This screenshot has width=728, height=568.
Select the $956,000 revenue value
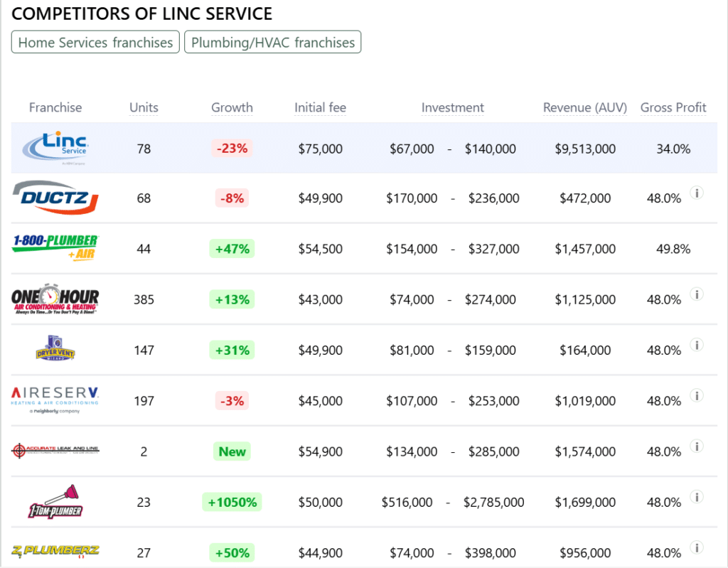point(585,552)
